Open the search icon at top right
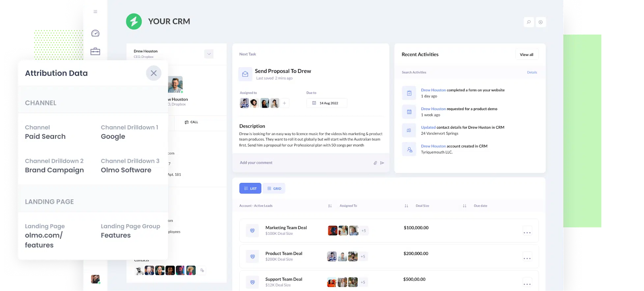The height and width of the screenshot is (291, 644). tap(529, 22)
